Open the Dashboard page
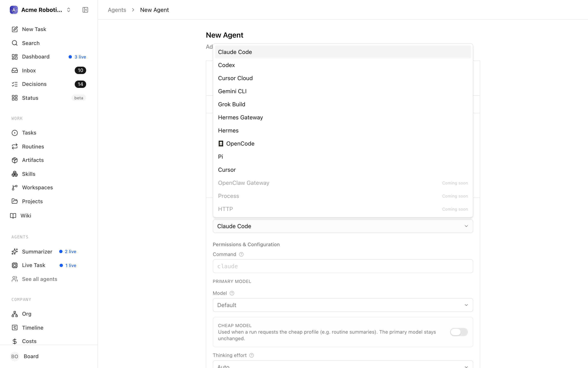 49,57
